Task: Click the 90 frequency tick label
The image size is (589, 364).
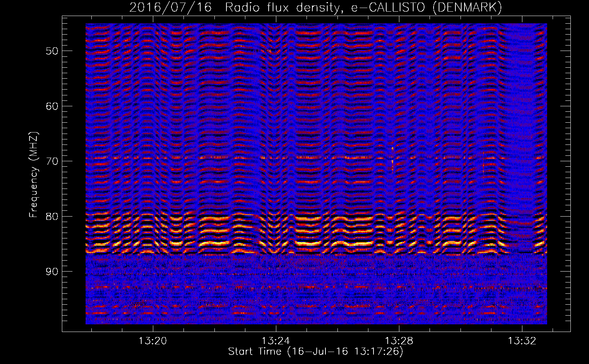Action: pos(52,272)
